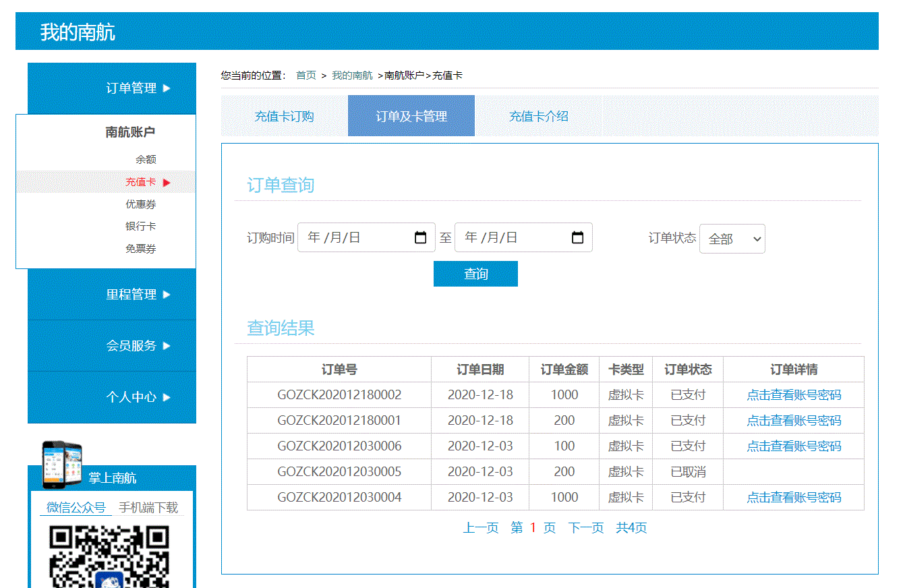Screen dimensions: 903x588
Task: Open 我的南航 in the breadcrumb
Action: [352, 76]
